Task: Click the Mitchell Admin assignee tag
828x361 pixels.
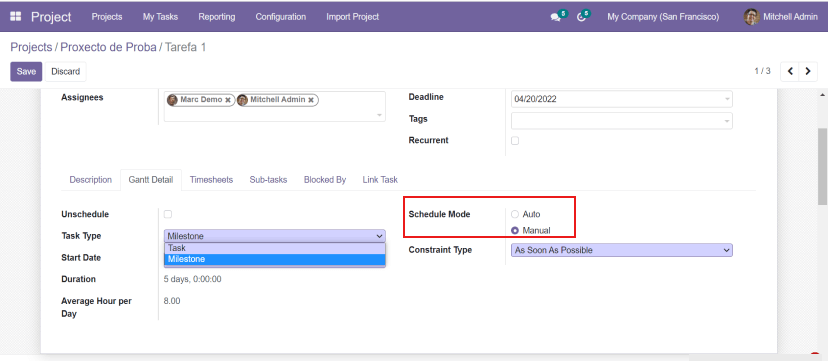Action: (x=277, y=100)
